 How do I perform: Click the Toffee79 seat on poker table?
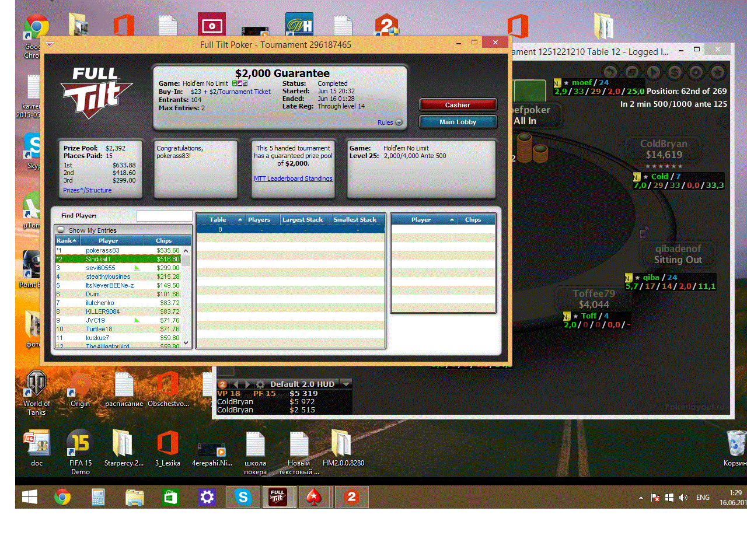click(594, 299)
